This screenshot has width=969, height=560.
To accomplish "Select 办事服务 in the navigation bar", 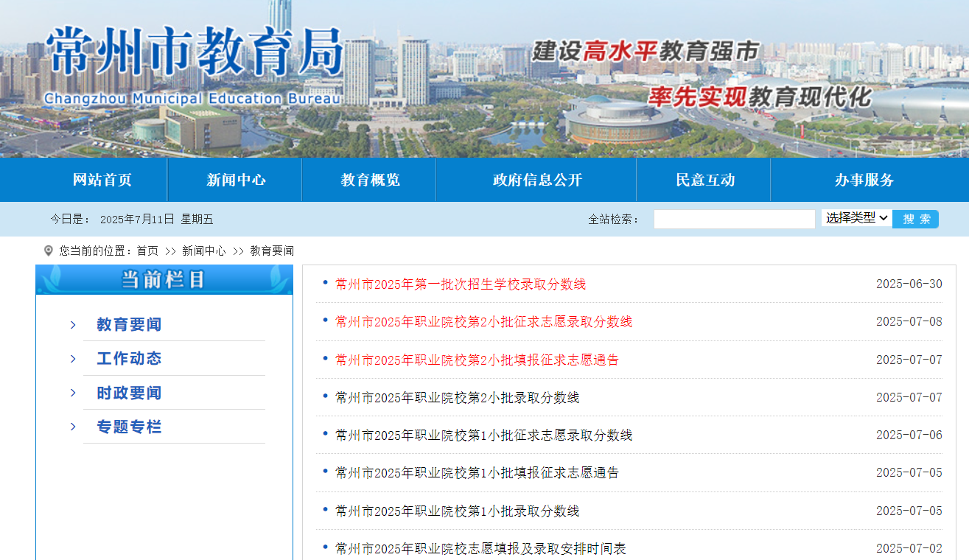I will coord(864,180).
